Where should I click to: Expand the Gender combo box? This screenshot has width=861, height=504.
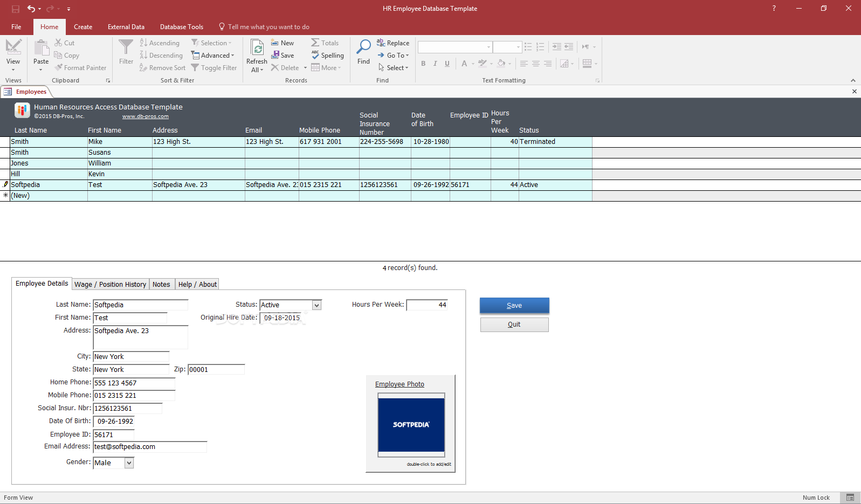tap(129, 463)
